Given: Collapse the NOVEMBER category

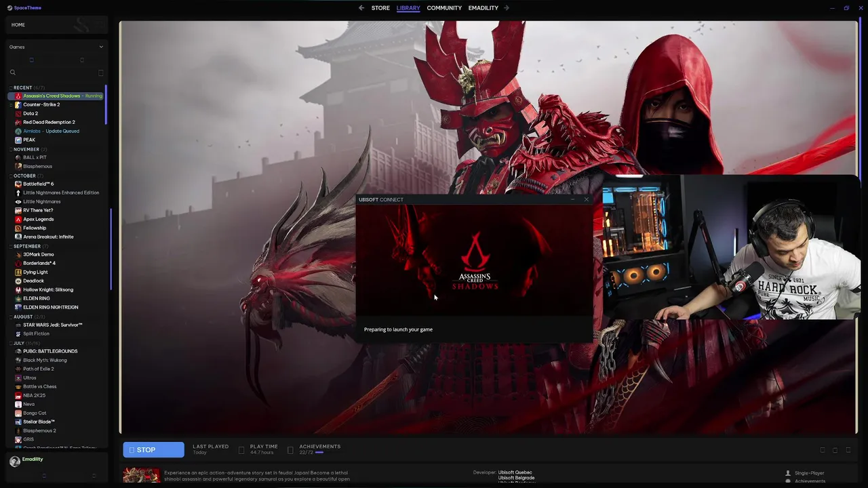Looking at the screenshot, I should 11,150.
